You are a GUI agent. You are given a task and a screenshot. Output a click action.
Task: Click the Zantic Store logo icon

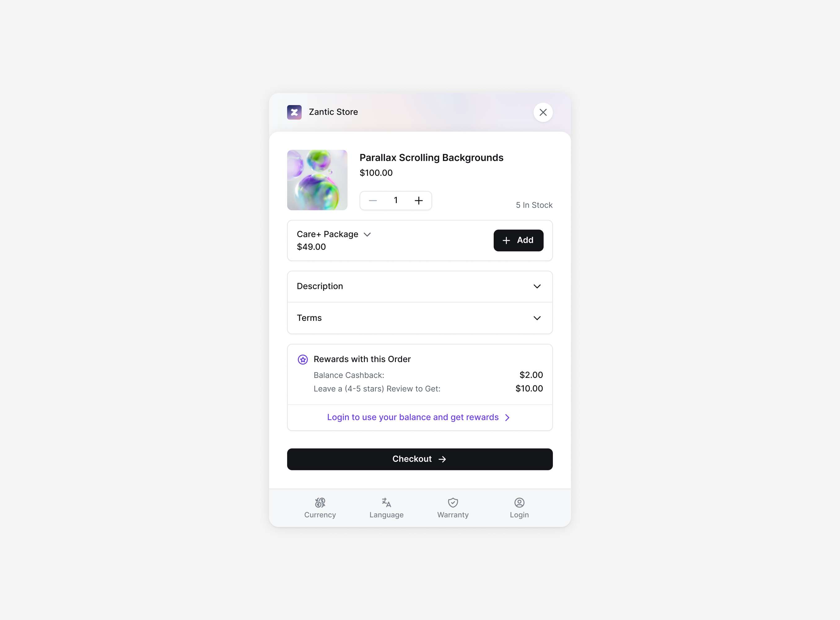(x=294, y=112)
